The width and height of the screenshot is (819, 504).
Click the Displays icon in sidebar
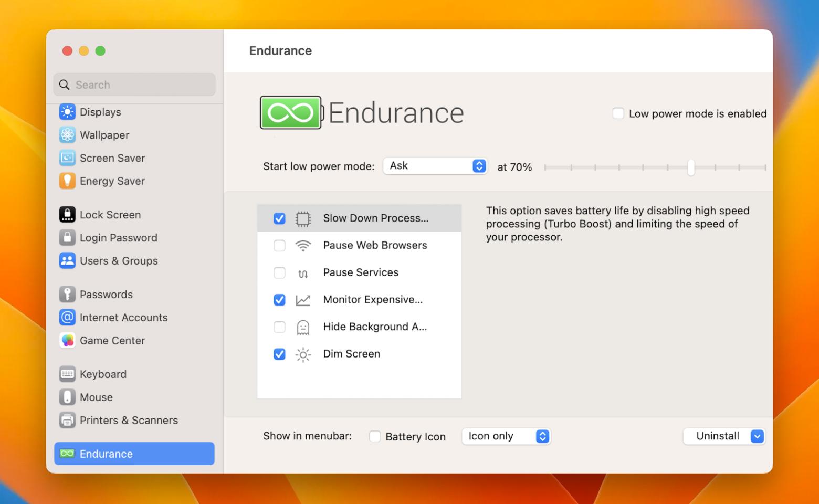67,112
